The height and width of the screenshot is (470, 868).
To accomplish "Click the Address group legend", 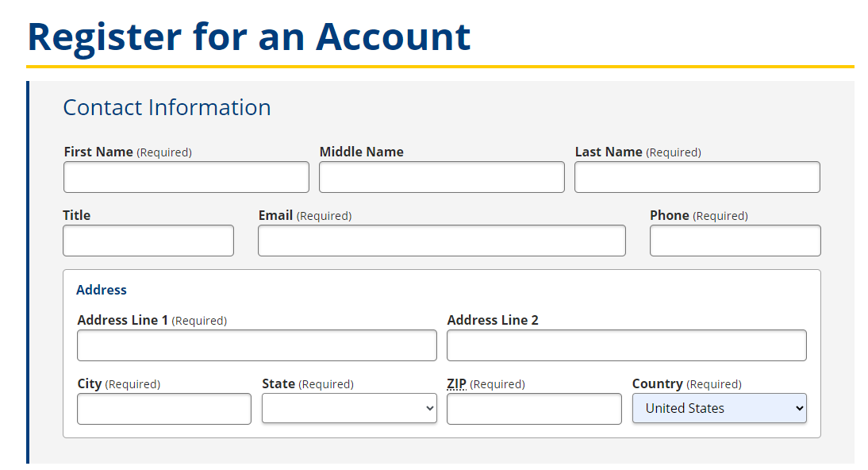I will point(101,290).
